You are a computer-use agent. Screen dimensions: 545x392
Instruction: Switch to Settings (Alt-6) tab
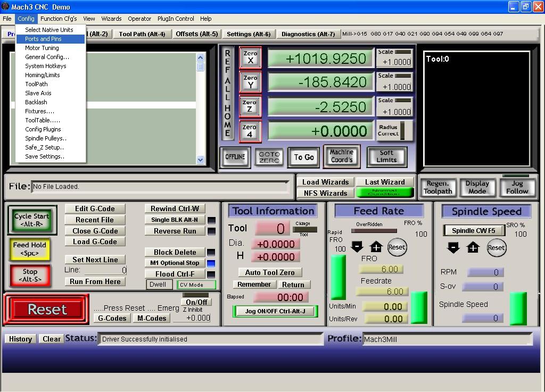tap(249, 34)
